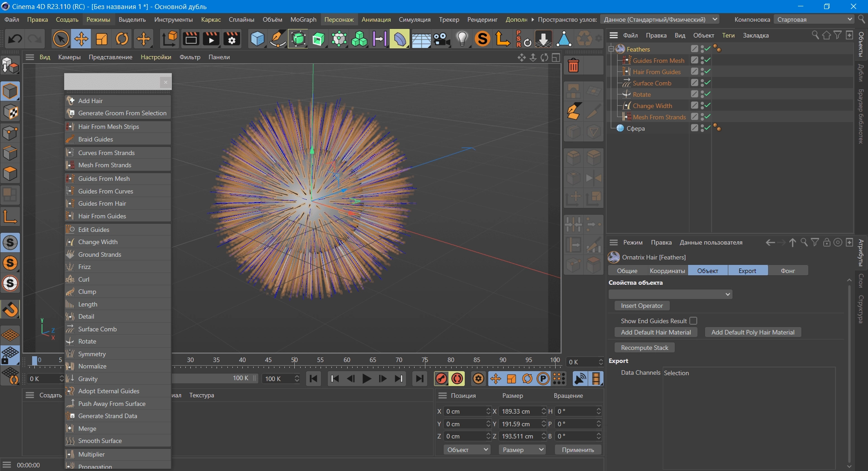This screenshot has width=868, height=471.
Task: Toggle green checkmark of Surface Comb
Action: pos(708,83)
